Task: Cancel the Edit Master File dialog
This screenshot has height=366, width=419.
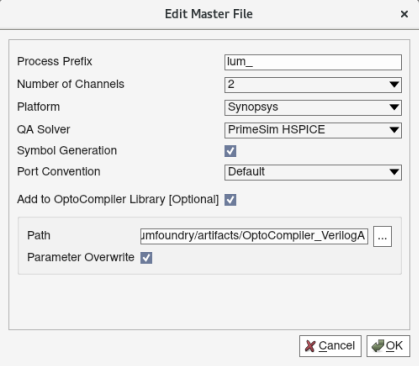Action: (330, 346)
